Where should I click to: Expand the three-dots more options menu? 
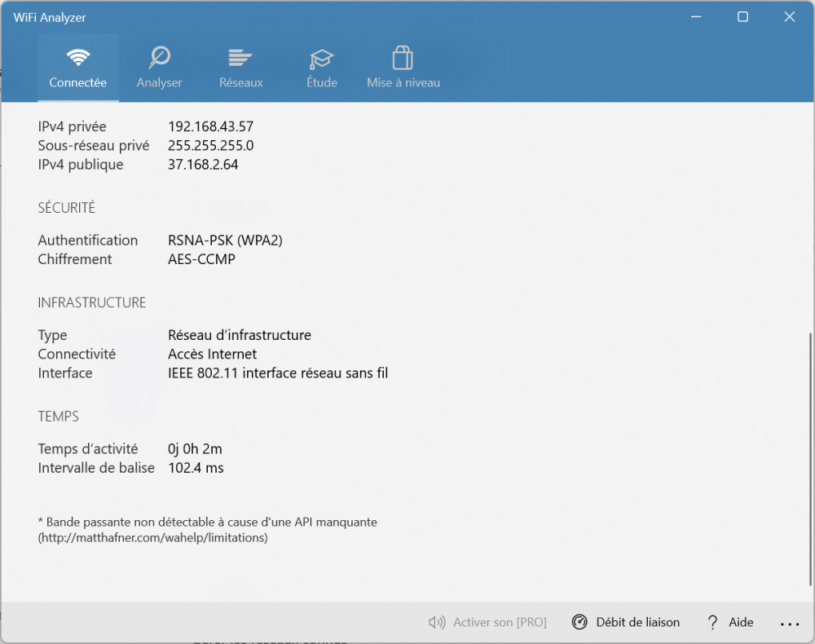click(790, 624)
